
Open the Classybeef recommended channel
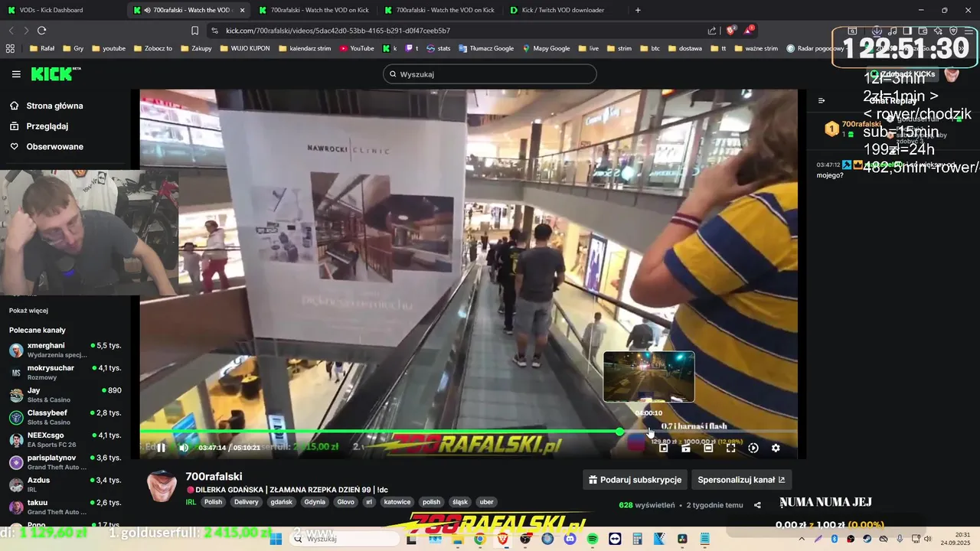click(65, 417)
